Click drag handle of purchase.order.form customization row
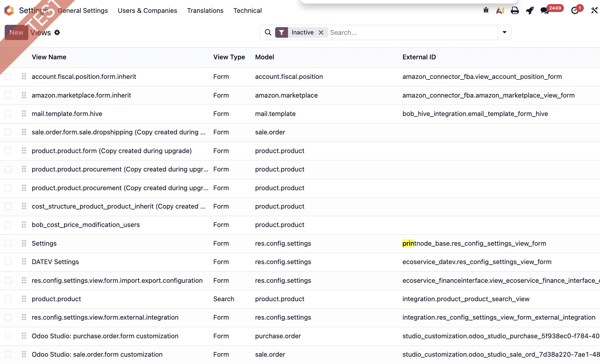Screen dimensions: 600x364 (x=24, y=336)
